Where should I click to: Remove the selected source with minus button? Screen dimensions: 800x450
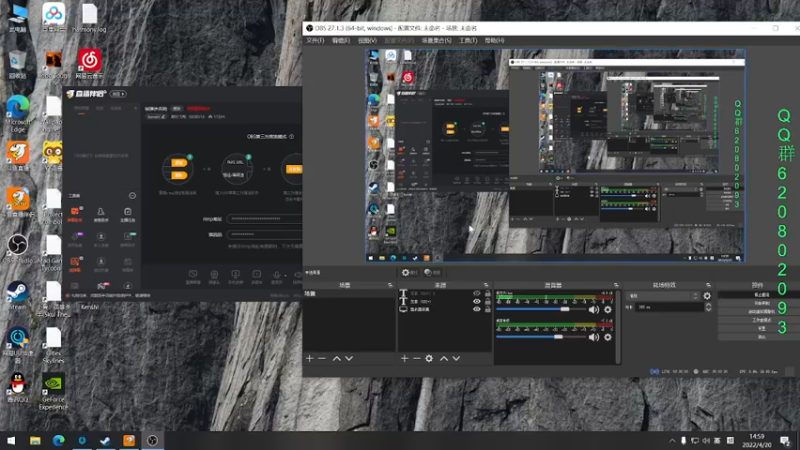click(x=417, y=359)
